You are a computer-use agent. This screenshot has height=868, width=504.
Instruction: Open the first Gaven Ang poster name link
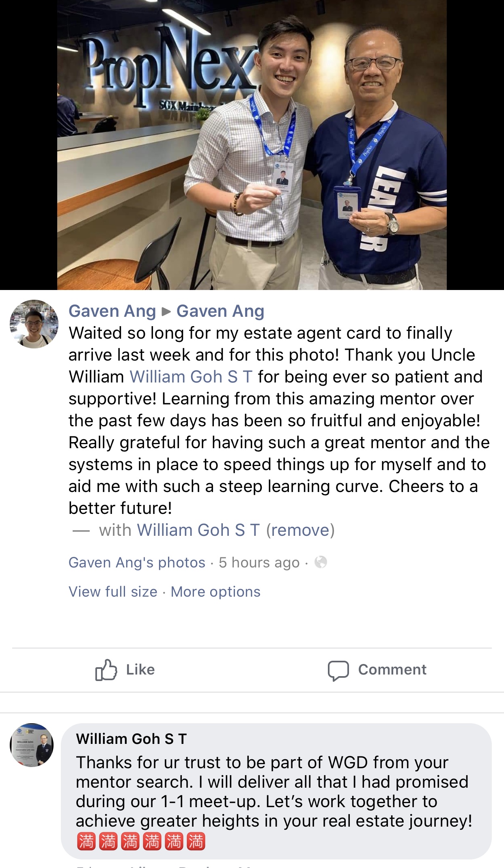112,311
